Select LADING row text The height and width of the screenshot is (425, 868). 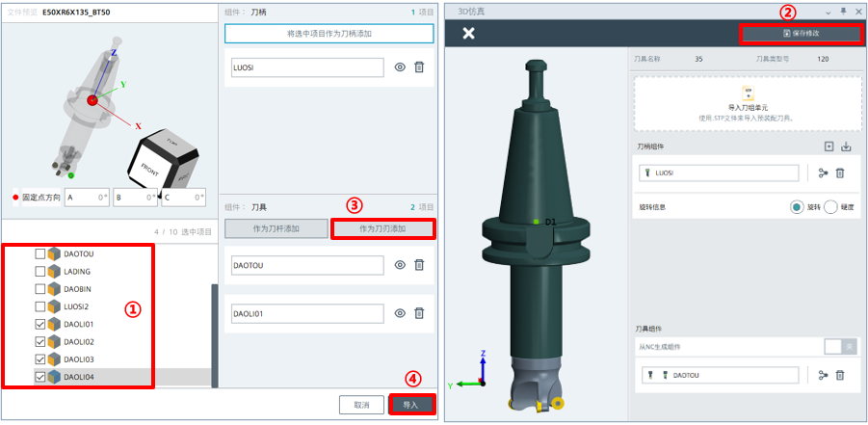pyautogui.click(x=77, y=272)
